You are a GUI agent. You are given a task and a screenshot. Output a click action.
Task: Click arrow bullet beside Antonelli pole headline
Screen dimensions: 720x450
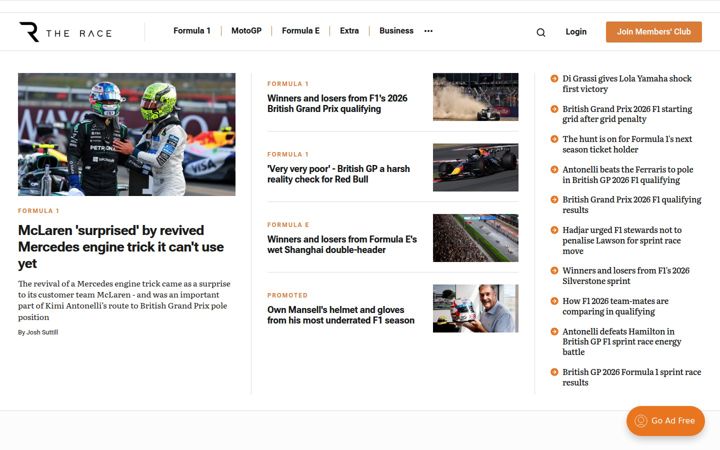(x=554, y=169)
